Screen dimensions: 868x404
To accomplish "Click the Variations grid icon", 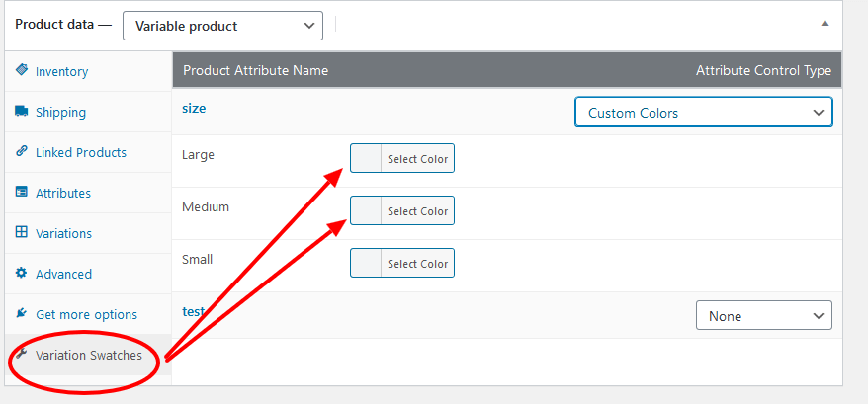I will pyautogui.click(x=21, y=233).
